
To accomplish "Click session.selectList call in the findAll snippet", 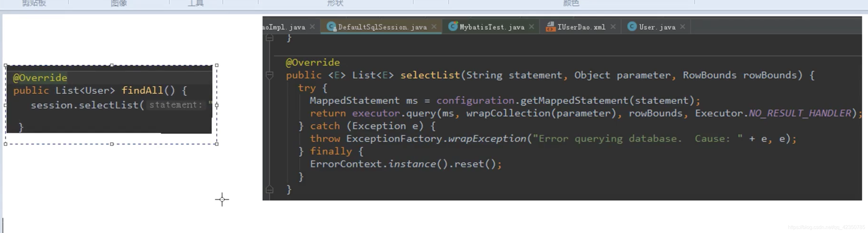I will [88, 105].
